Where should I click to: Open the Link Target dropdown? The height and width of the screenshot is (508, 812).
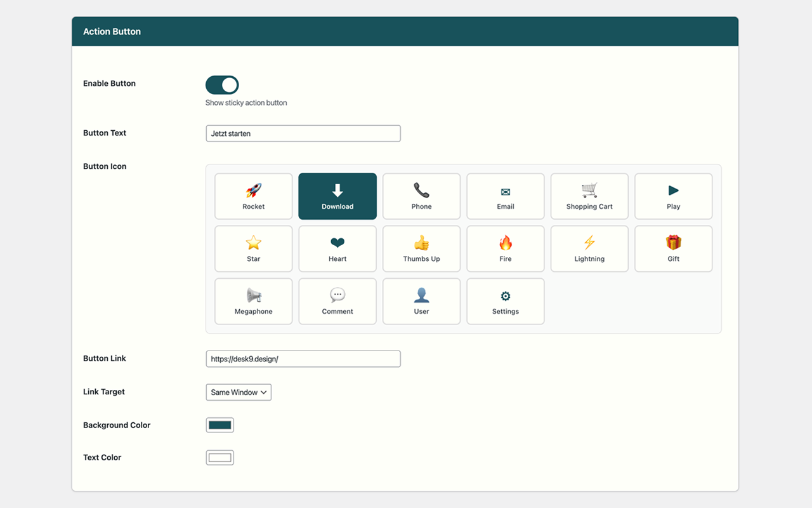click(x=239, y=392)
